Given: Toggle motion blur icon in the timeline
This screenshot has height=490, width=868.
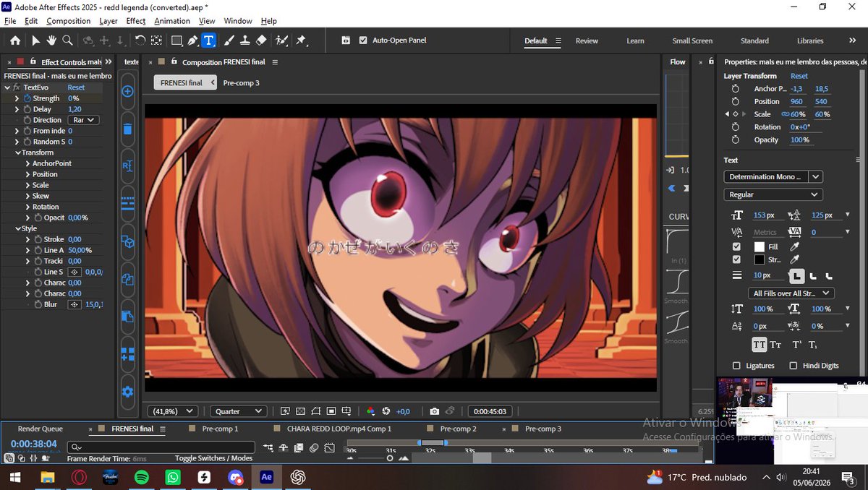Looking at the screenshot, I should click(315, 448).
